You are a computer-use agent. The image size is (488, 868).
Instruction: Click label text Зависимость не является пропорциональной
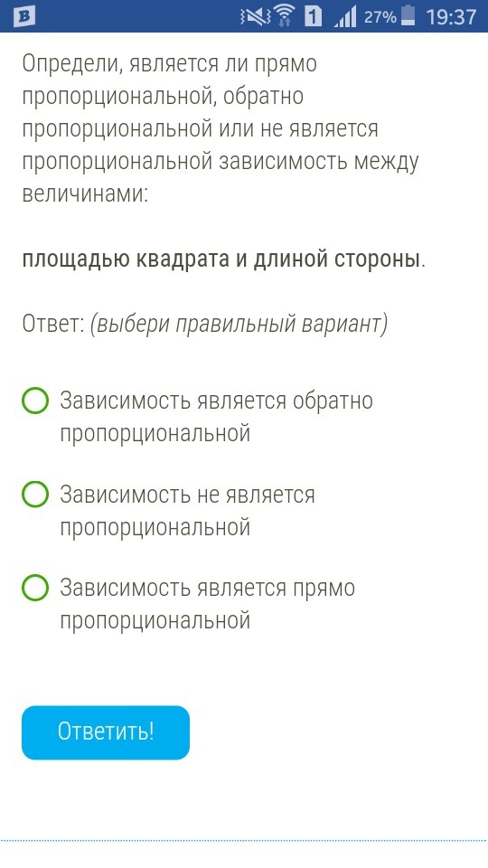click(187, 510)
